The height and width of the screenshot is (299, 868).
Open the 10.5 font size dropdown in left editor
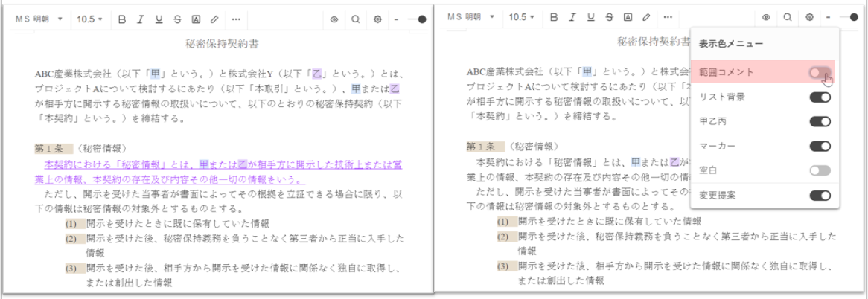point(90,19)
